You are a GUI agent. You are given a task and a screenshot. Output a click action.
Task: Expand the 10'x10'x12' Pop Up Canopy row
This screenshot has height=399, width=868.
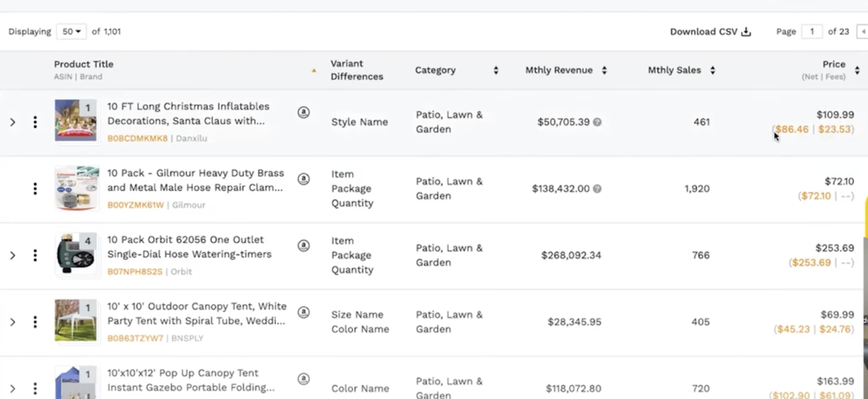click(x=12, y=388)
